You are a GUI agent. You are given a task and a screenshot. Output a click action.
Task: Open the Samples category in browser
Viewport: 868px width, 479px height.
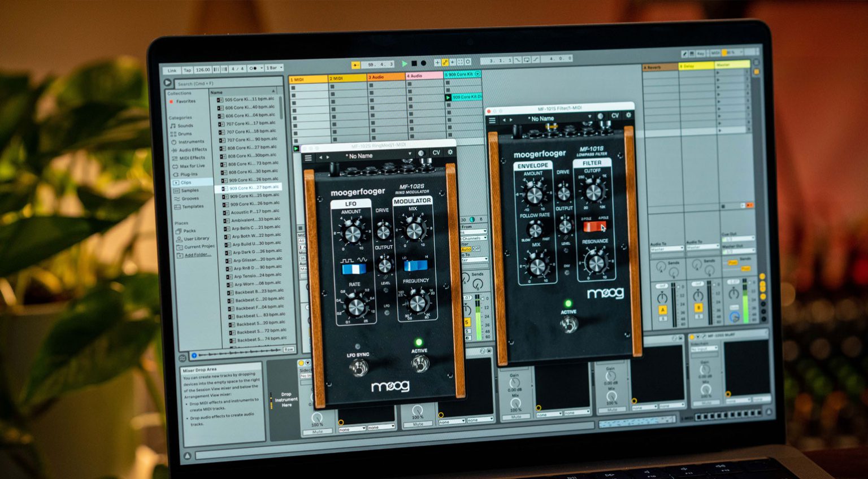[x=189, y=190]
